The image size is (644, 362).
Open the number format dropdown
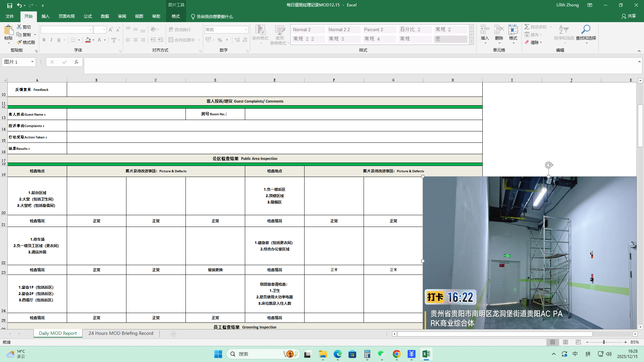(x=246, y=30)
